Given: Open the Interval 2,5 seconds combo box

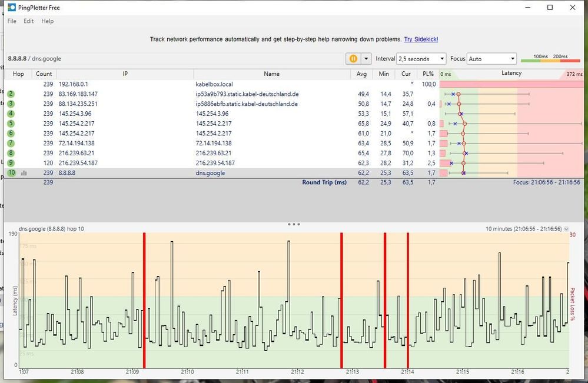Looking at the screenshot, I should tap(421, 59).
